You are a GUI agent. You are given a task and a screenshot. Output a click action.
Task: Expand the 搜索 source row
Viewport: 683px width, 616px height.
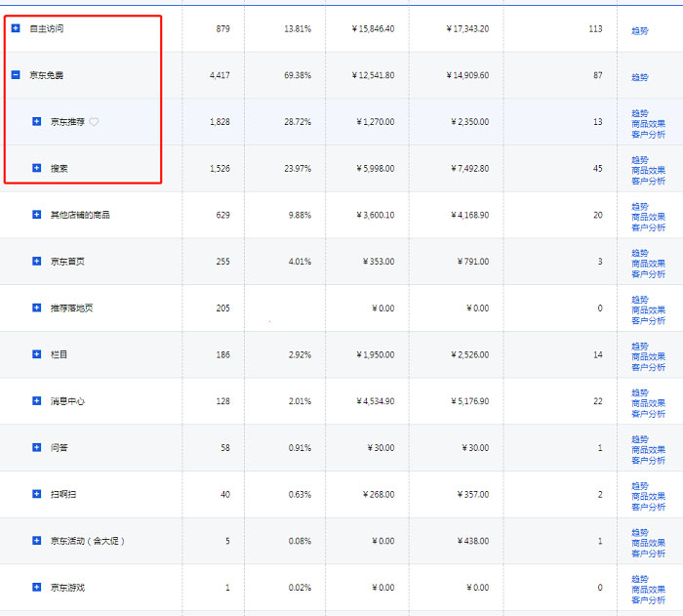point(36,169)
